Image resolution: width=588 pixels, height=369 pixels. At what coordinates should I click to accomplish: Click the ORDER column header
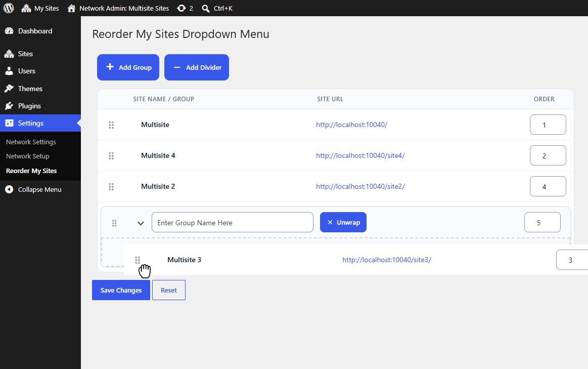tap(544, 99)
